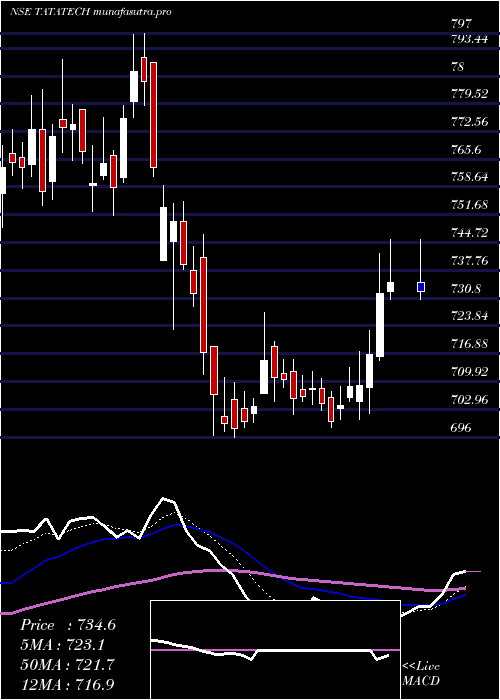
Task: Click inside the MACD inset panel
Action: coord(275,650)
